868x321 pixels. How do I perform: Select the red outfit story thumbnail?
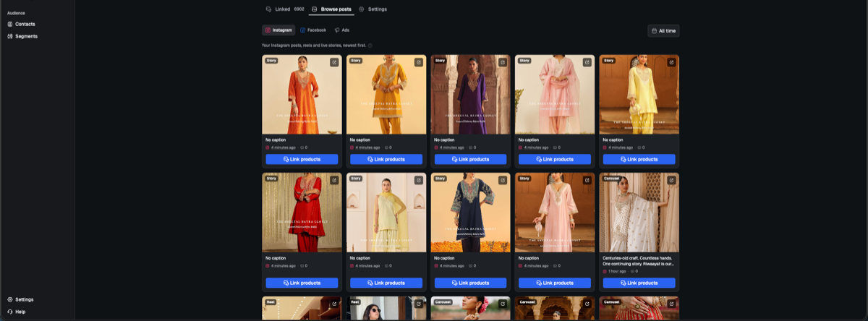click(x=302, y=213)
